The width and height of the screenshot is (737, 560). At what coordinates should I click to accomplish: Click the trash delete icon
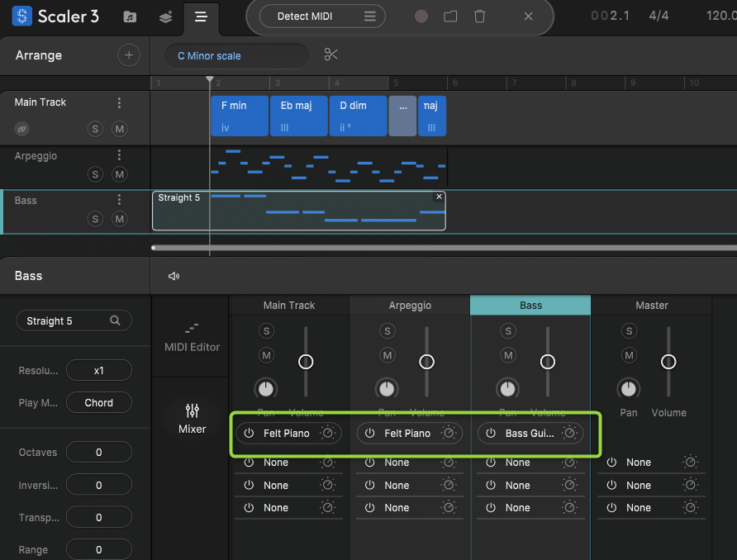[480, 17]
